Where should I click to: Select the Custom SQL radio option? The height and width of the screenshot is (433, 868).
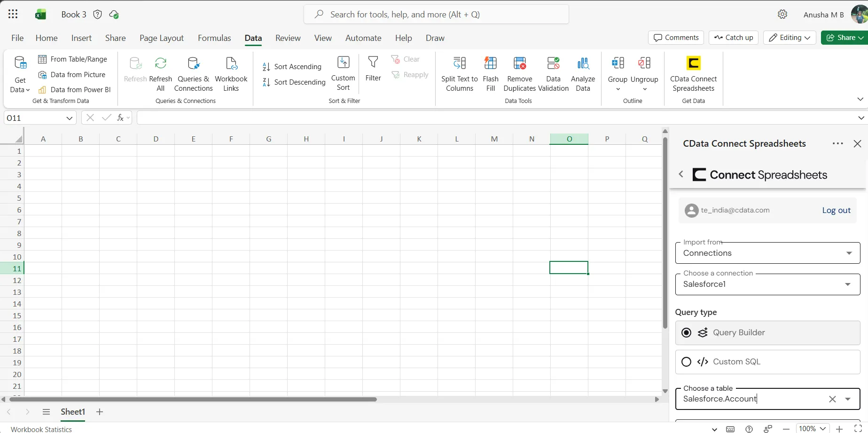(686, 362)
